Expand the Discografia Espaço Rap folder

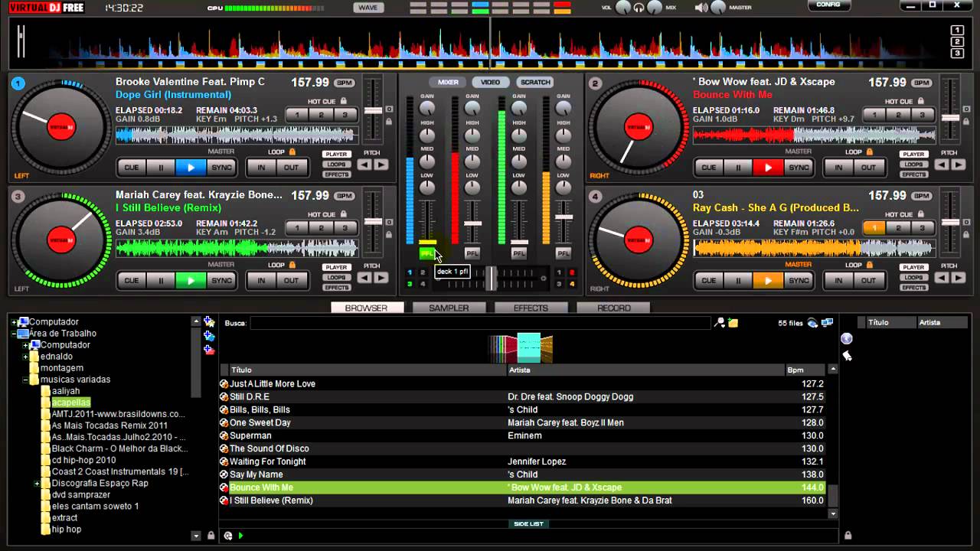point(37,484)
